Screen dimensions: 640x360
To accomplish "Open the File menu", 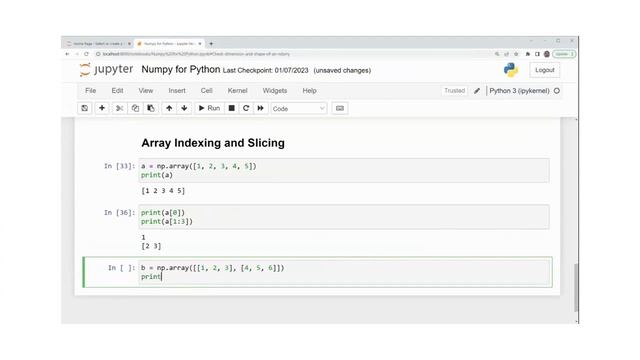I will click(91, 91).
